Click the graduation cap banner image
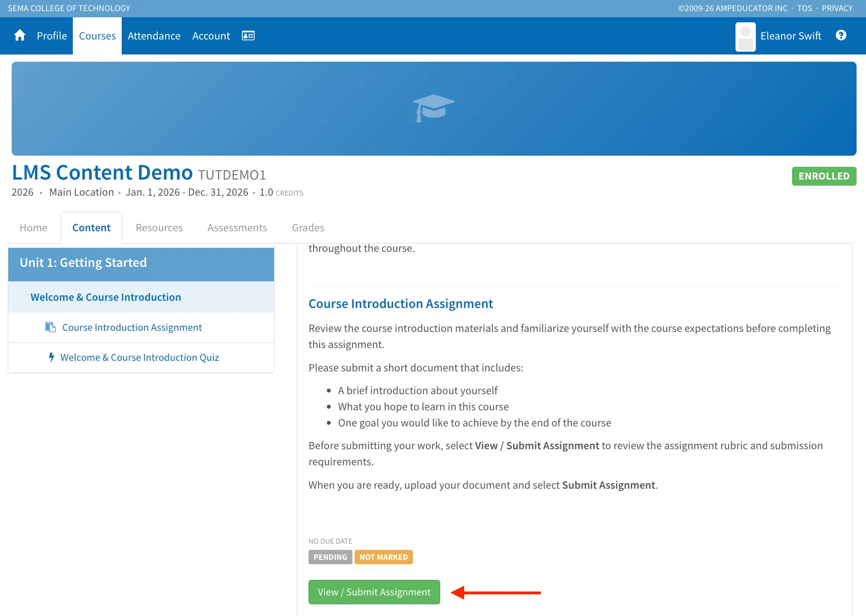The image size is (866, 616). tap(434, 108)
